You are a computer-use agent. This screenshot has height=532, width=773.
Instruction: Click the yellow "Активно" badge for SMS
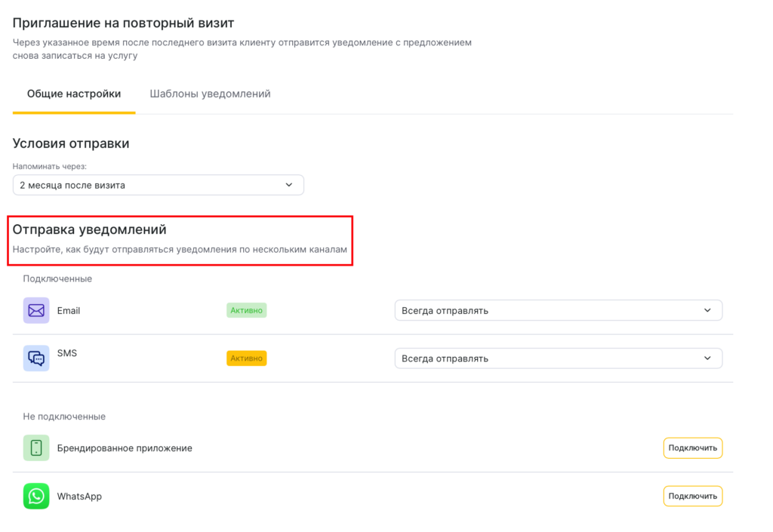tap(246, 358)
